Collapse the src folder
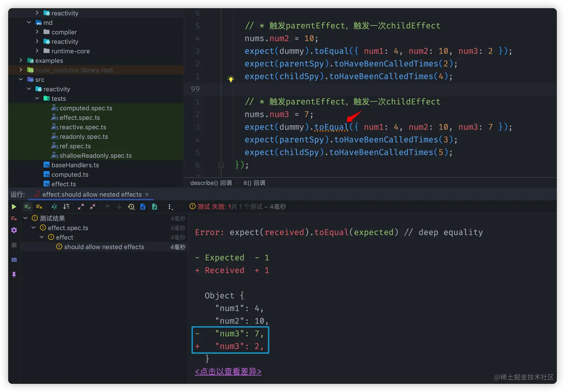565x392 pixels. click(21, 79)
